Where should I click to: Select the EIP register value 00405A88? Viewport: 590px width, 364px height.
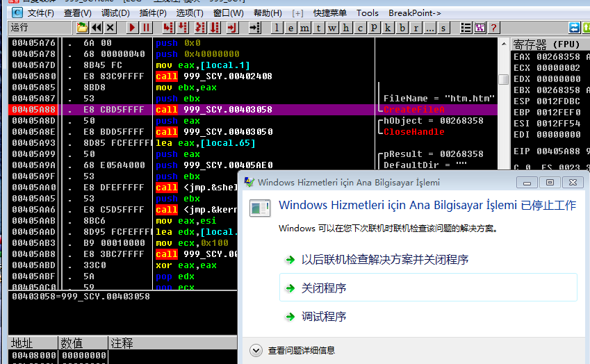558,151
